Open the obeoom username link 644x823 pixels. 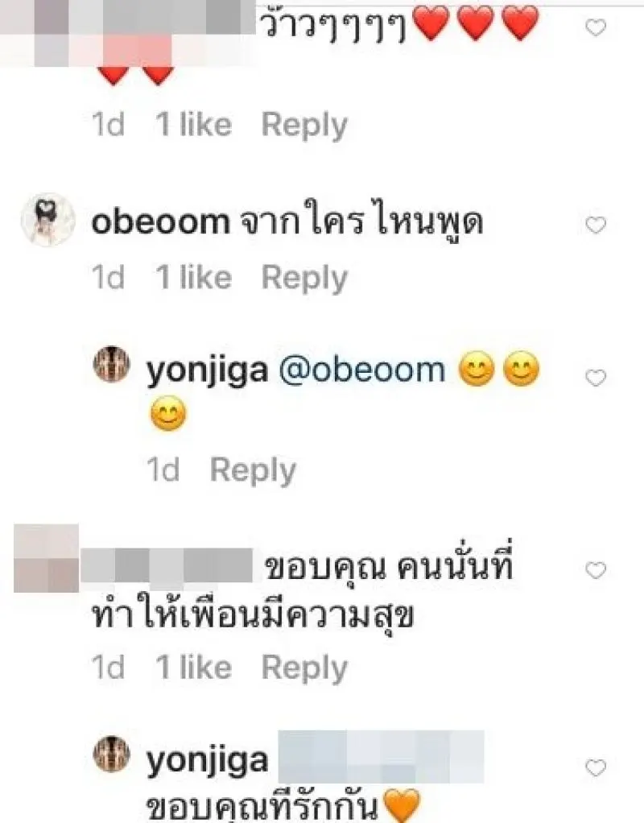pos(161,222)
